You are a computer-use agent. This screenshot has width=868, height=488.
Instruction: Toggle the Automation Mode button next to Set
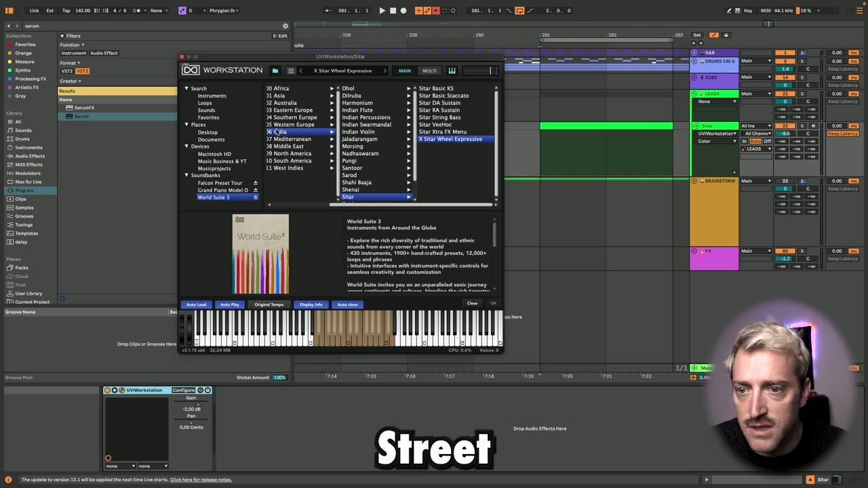point(713,35)
